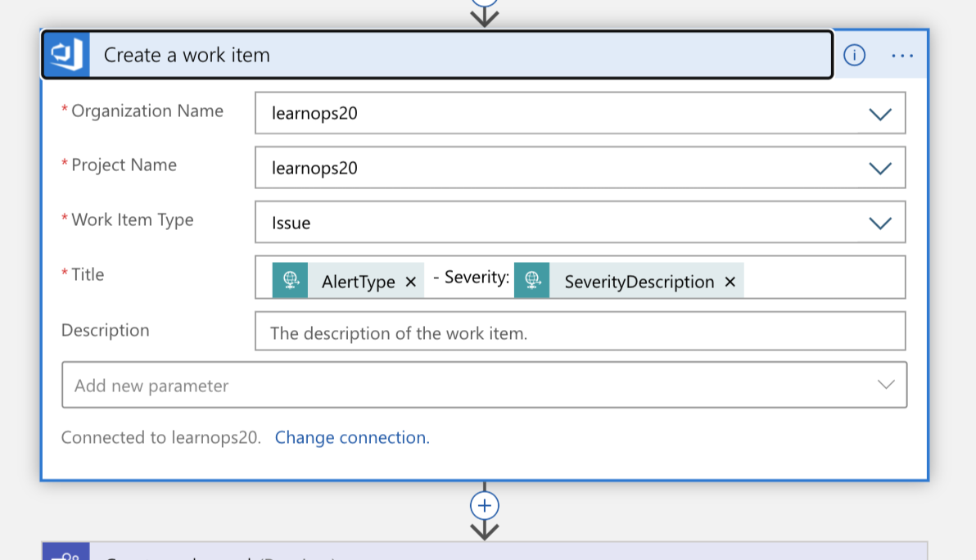Insert a new step with plus button
Screen dimensions: 976x560
click(484, 505)
